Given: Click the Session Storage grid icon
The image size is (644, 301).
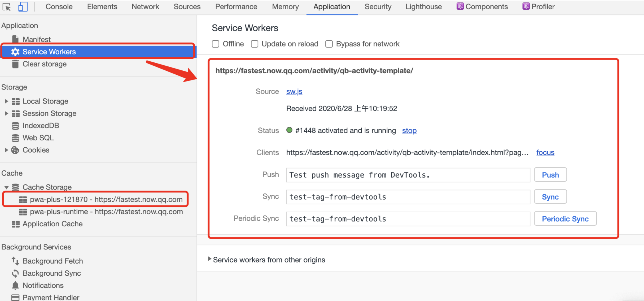Looking at the screenshot, I should click(x=16, y=113).
